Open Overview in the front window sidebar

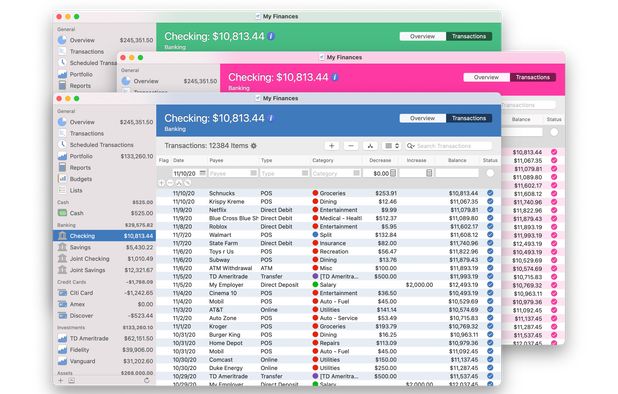pos(105,122)
